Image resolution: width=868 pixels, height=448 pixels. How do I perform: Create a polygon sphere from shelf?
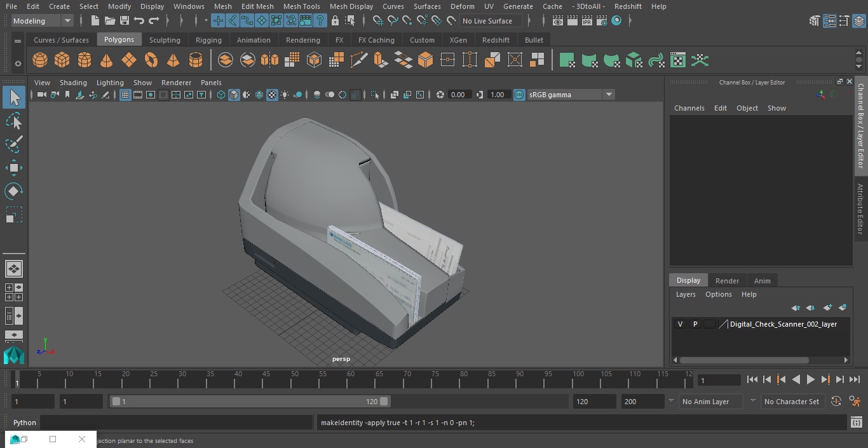tap(40, 60)
